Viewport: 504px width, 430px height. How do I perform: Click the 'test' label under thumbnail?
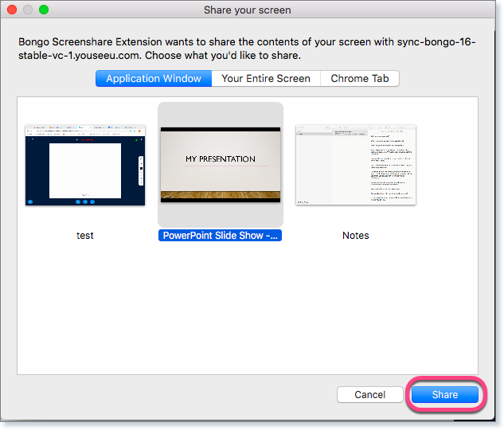click(85, 236)
